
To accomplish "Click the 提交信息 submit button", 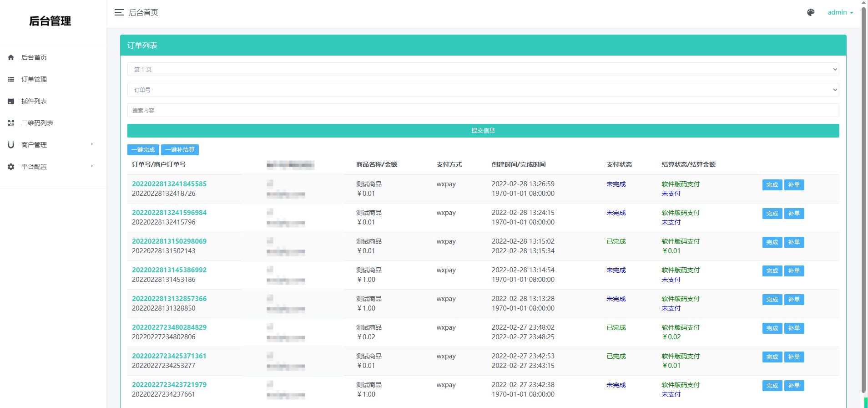I will tap(483, 131).
